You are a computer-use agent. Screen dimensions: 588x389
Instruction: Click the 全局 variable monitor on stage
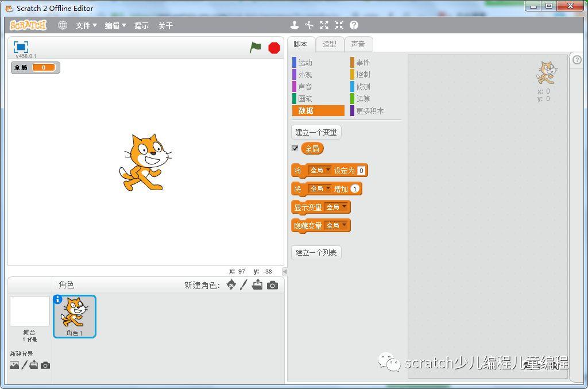[35, 68]
